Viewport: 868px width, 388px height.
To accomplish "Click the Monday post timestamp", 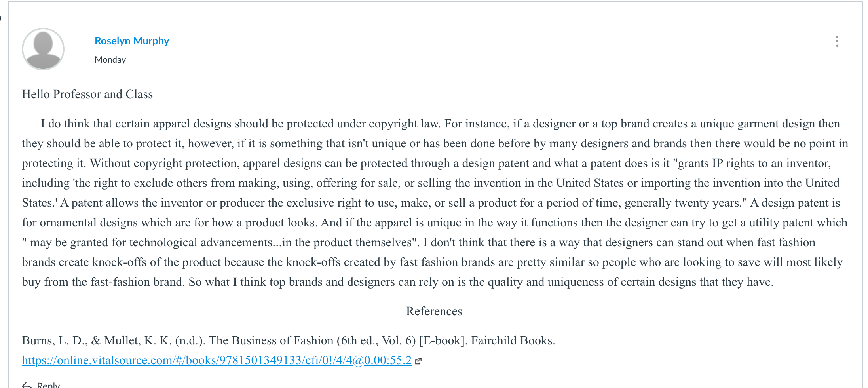I will 110,59.
